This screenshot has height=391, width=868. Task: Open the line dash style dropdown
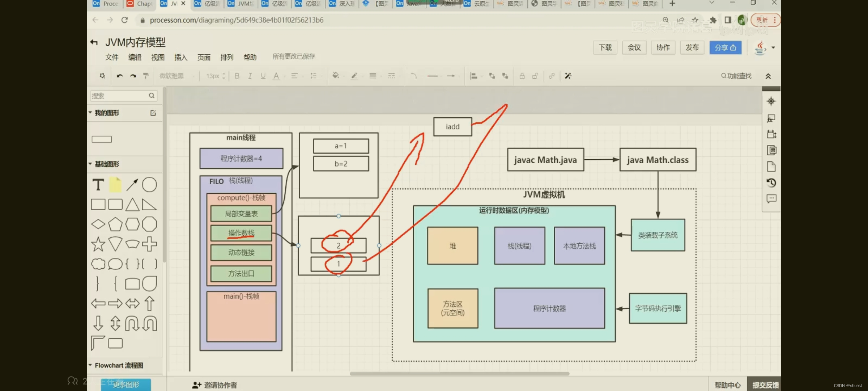393,76
